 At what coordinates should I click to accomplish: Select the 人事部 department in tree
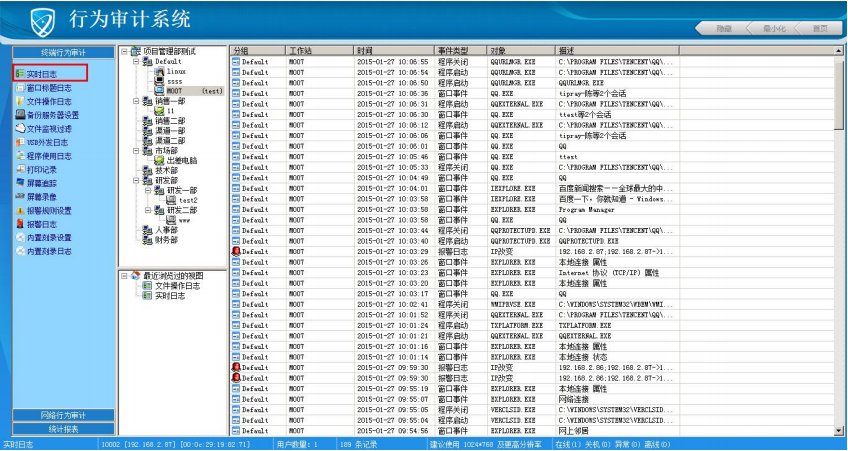[x=166, y=230]
